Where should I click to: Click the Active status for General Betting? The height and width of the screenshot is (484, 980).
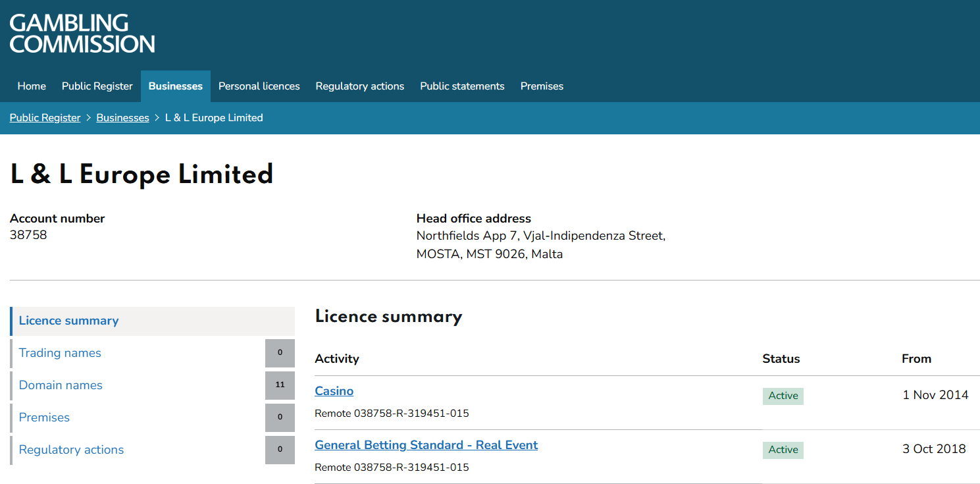coord(783,450)
